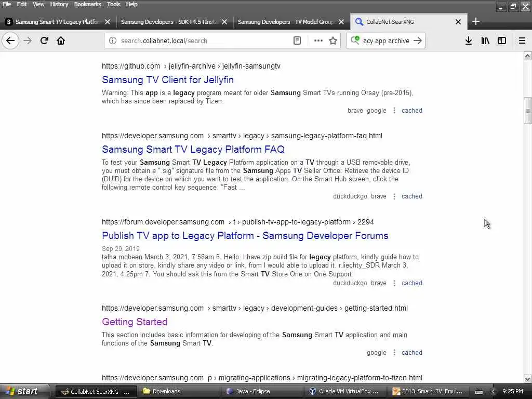This screenshot has height=399, width=532.
Task: Click the page scrollbar up arrow
Action: pos(528,56)
